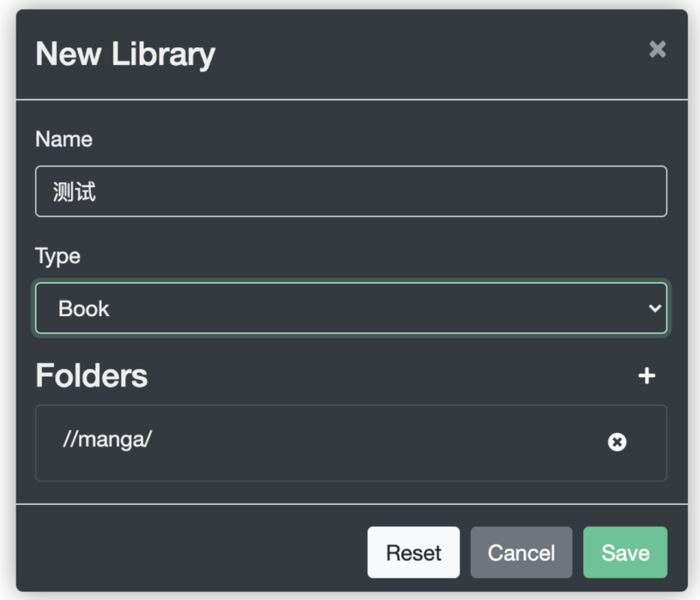Image resolution: width=700 pixels, height=600 pixels.
Task: Save the new library
Action: tap(625, 553)
